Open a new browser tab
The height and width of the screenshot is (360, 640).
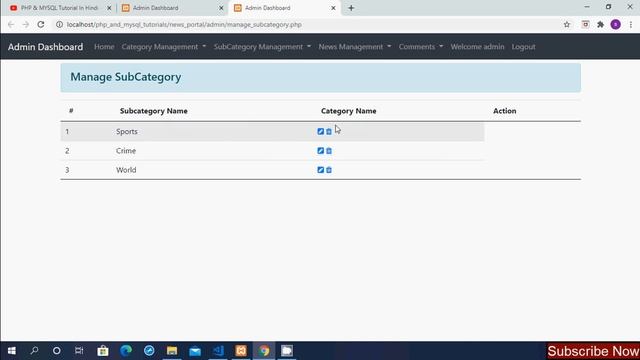pyautogui.click(x=351, y=8)
